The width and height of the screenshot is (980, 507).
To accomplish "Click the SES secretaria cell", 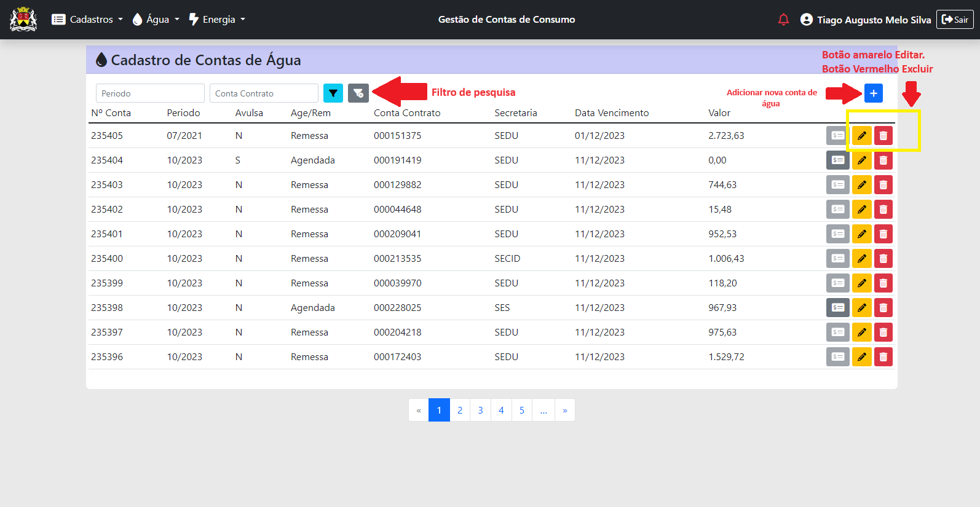I will [502, 307].
